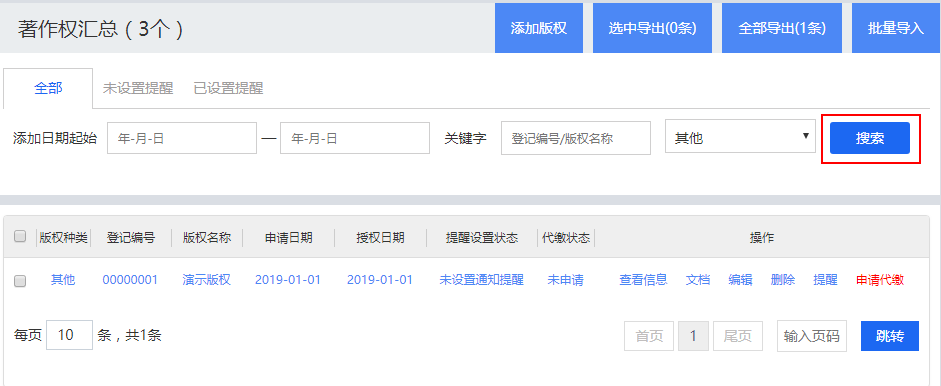Click the 搜索 search button
This screenshot has height=386, width=941.
pos(870,138)
